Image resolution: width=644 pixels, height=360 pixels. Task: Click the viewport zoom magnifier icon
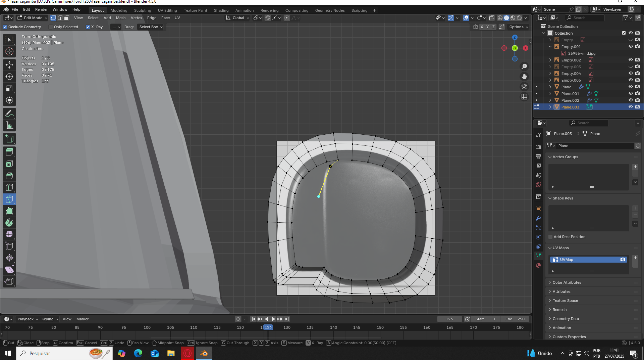click(x=524, y=66)
